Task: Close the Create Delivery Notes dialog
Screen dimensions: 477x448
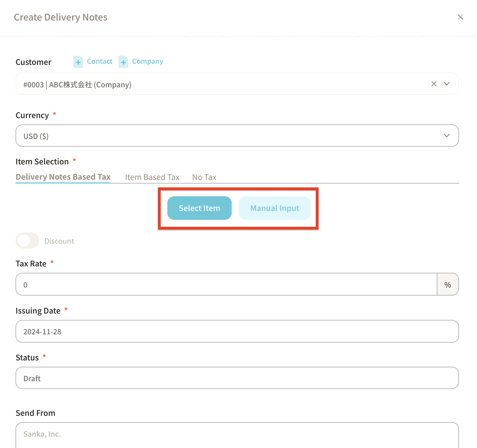Action: [x=460, y=17]
